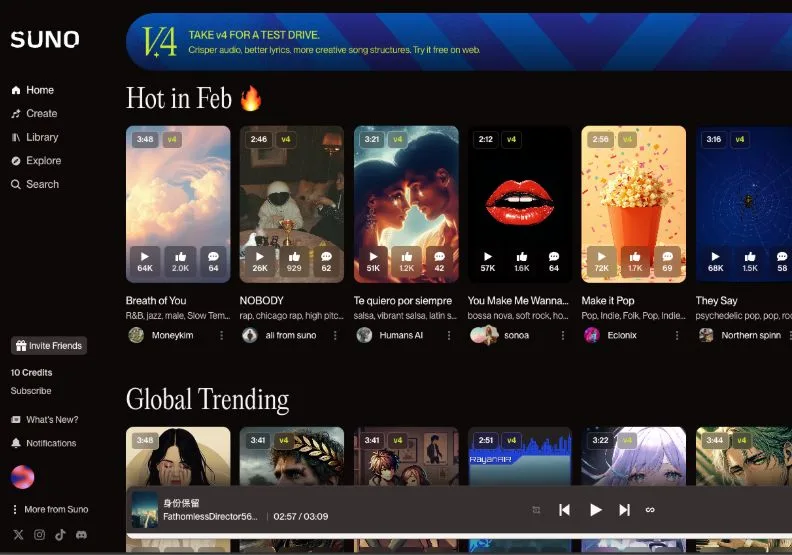Play You Make Me Wanna song
The height and width of the screenshot is (555, 792).
click(x=487, y=262)
